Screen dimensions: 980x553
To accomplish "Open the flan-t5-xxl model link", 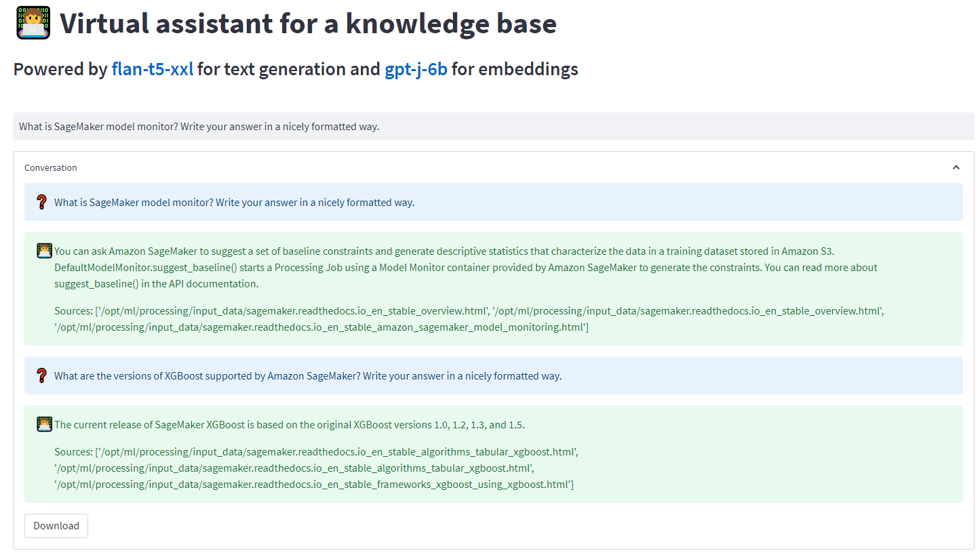I will [153, 69].
